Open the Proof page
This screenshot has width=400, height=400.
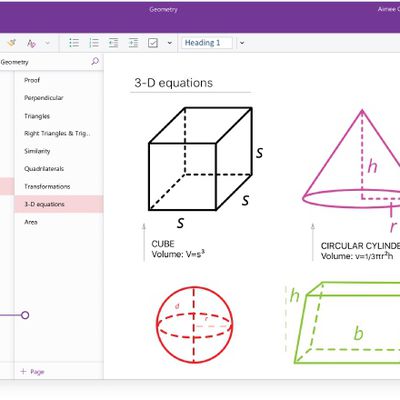59,80
